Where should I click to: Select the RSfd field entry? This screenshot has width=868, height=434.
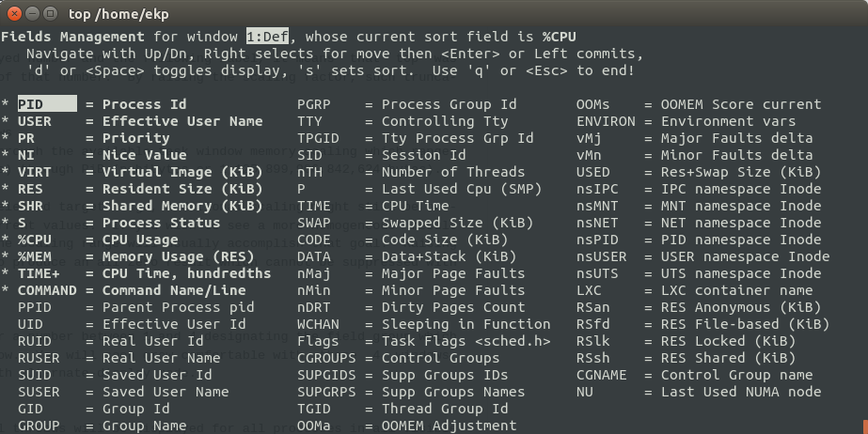pyautogui.click(x=703, y=324)
